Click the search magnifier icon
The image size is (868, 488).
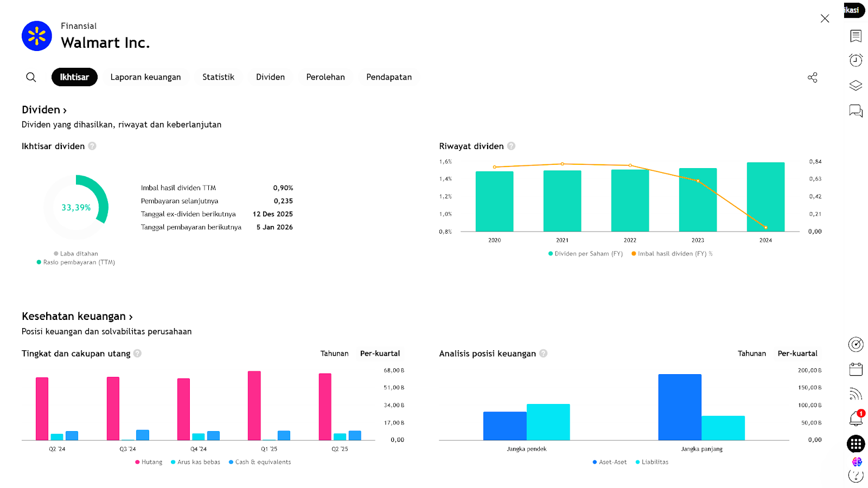pos(31,77)
